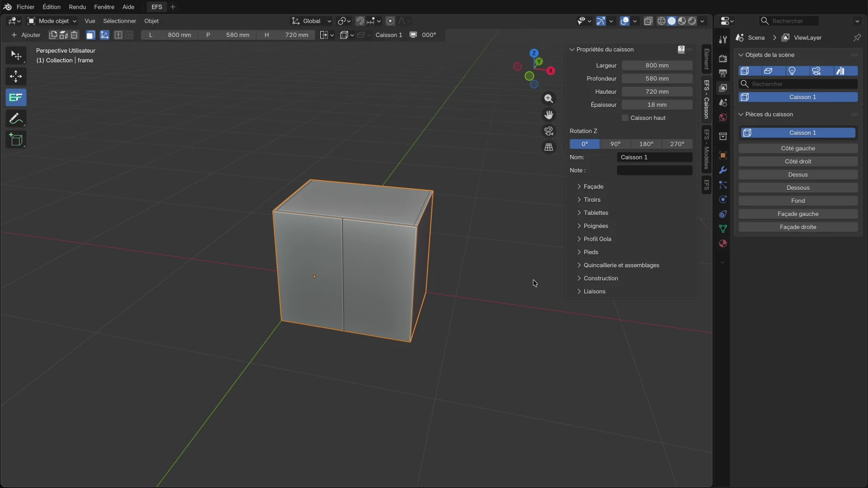The height and width of the screenshot is (488, 868).
Task: Click the help question-mark icon in Propriétés du caisson
Action: point(681,49)
